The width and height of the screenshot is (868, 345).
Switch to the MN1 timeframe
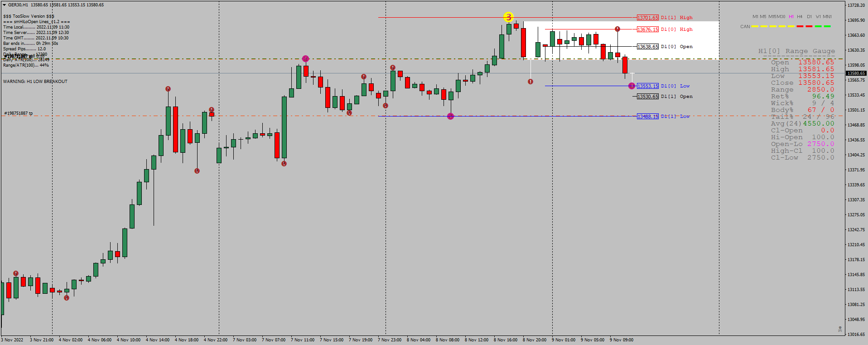click(x=827, y=17)
